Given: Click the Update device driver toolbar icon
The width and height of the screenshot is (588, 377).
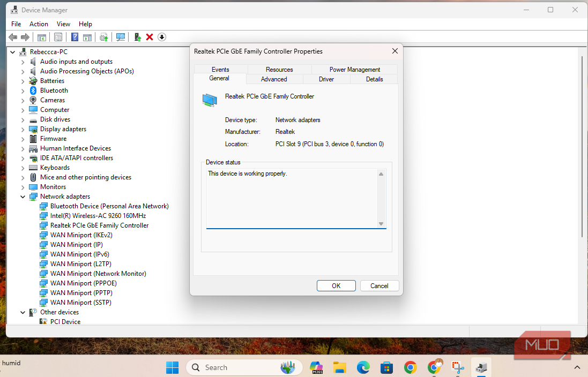Looking at the screenshot, I should click(x=104, y=37).
